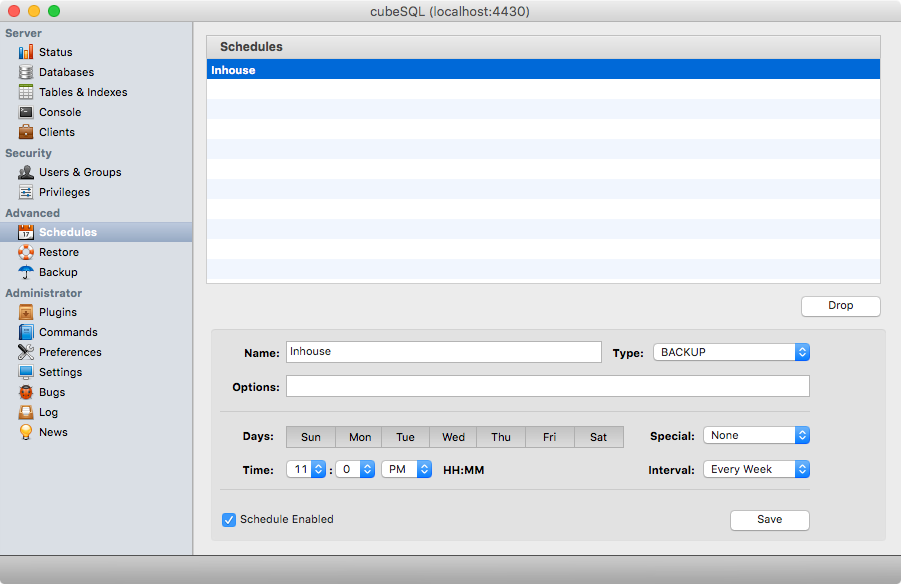Screen dimensions: 901x584
Task: Save the Inhouse schedule
Action: tap(769, 520)
